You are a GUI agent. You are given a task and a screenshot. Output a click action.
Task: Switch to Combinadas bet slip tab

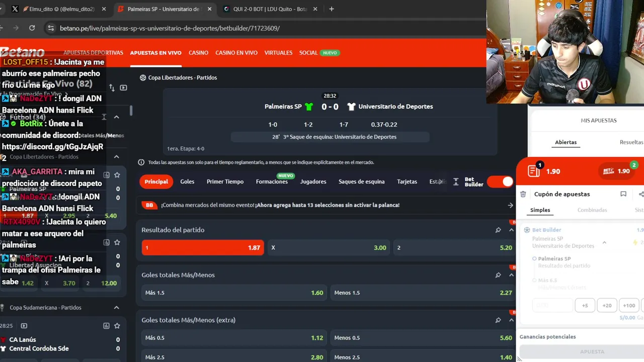pyautogui.click(x=592, y=210)
